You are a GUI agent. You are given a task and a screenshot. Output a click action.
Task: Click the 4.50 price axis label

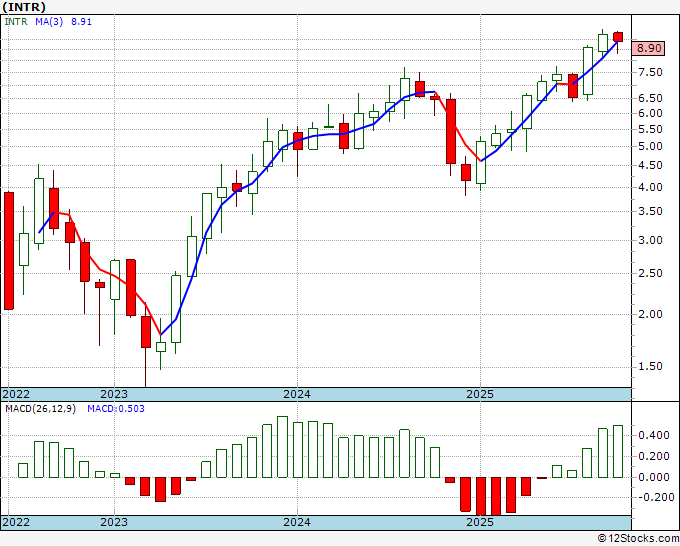(x=650, y=165)
